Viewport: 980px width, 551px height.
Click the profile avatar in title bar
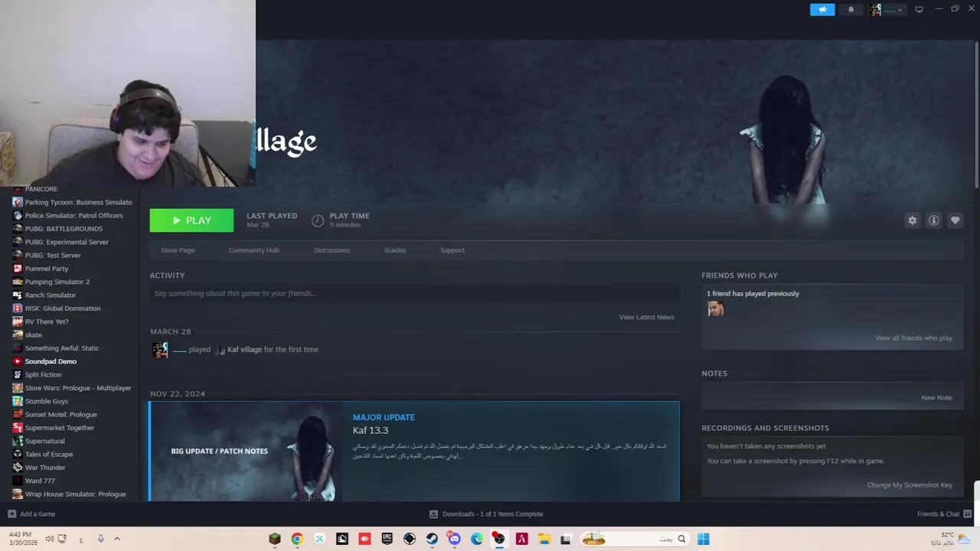pos(874,10)
